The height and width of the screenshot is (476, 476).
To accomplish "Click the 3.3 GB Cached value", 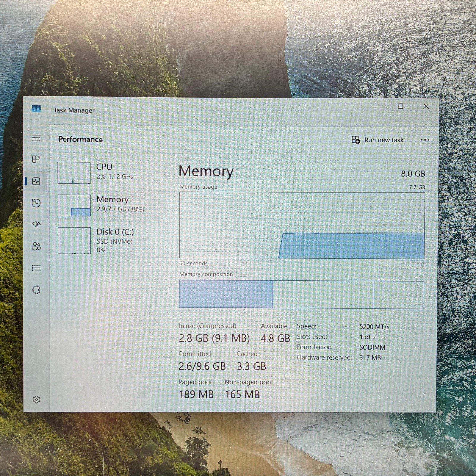I will (x=251, y=366).
